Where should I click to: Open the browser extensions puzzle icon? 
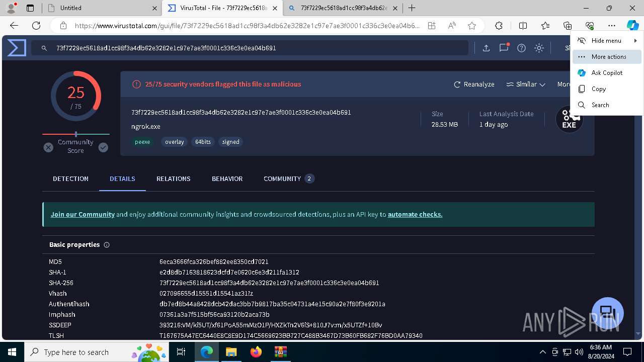499,26
